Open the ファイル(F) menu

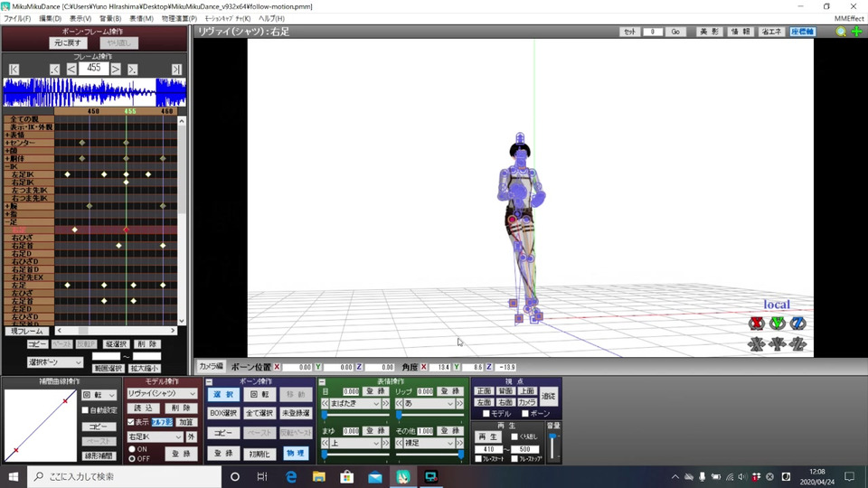[17, 18]
